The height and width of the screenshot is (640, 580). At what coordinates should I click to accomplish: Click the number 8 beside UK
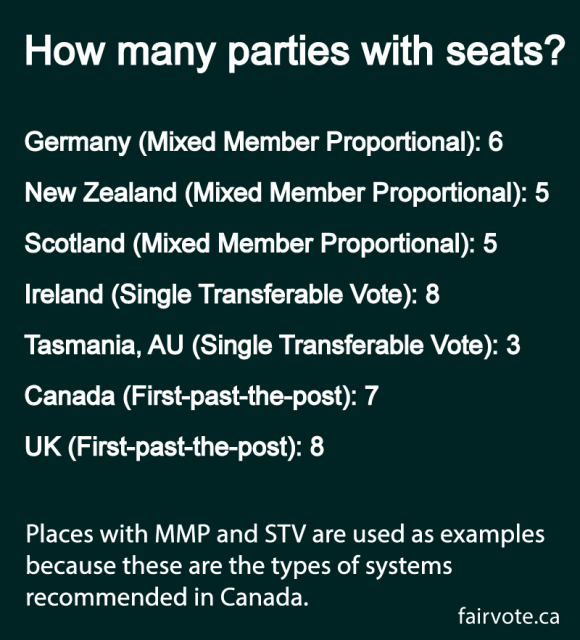coord(317,447)
